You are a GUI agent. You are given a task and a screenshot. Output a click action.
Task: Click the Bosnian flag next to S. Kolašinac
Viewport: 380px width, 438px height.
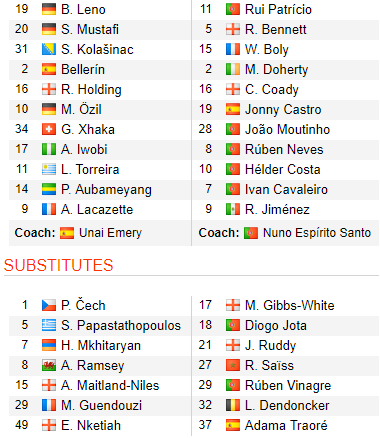click(x=49, y=49)
